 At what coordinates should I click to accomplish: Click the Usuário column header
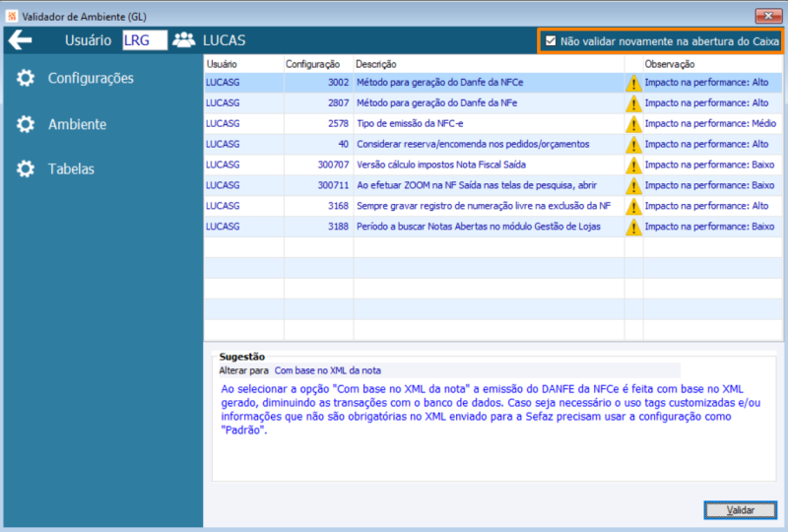click(244, 64)
